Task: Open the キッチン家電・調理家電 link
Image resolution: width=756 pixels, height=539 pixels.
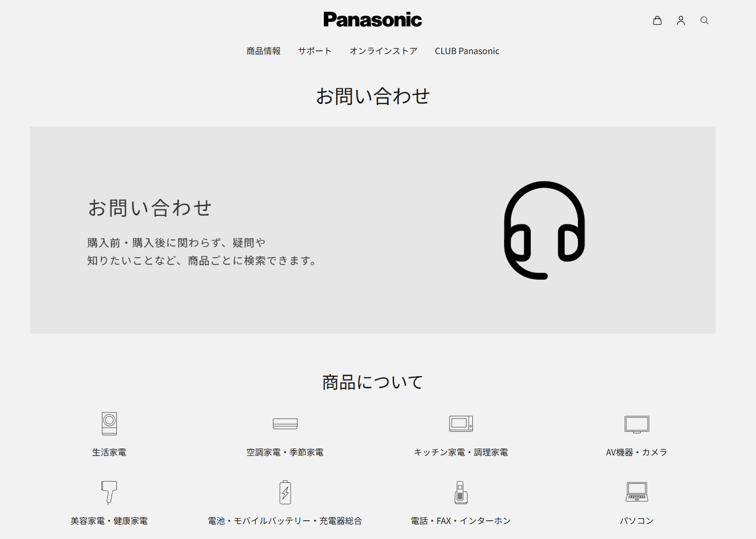Action: pyautogui.click(x=461, y=452)
